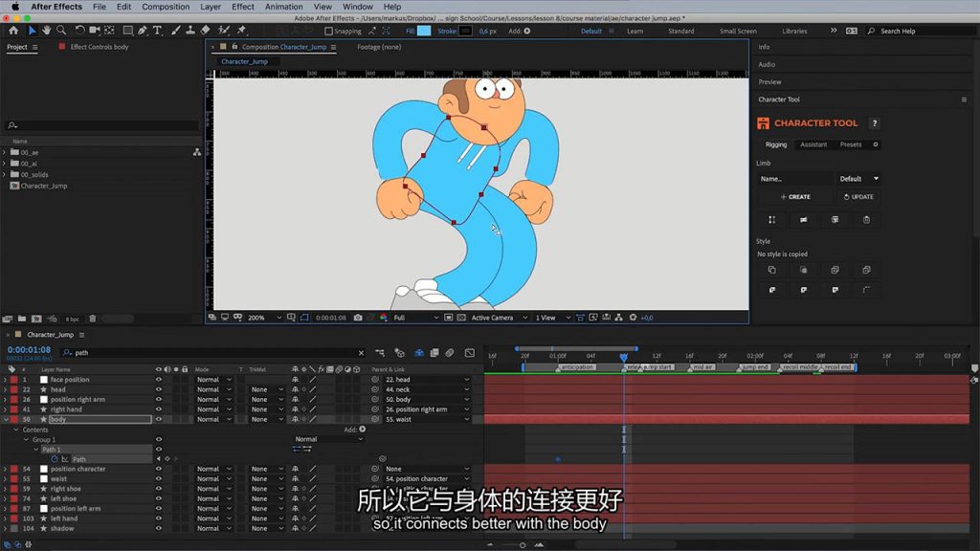The height and width of the screenshot is (551, 980).
Task: Click the UPDATE limb button
Action: tap(858, 197)
